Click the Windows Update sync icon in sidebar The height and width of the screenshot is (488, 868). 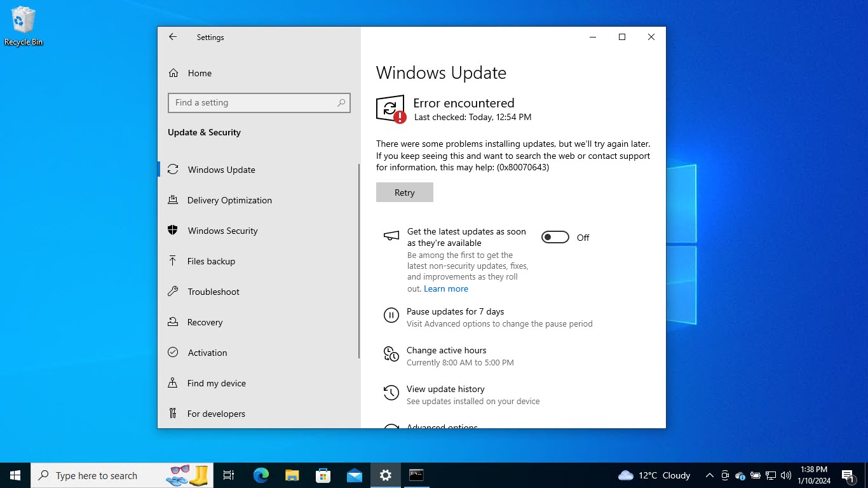click(173, 169)
